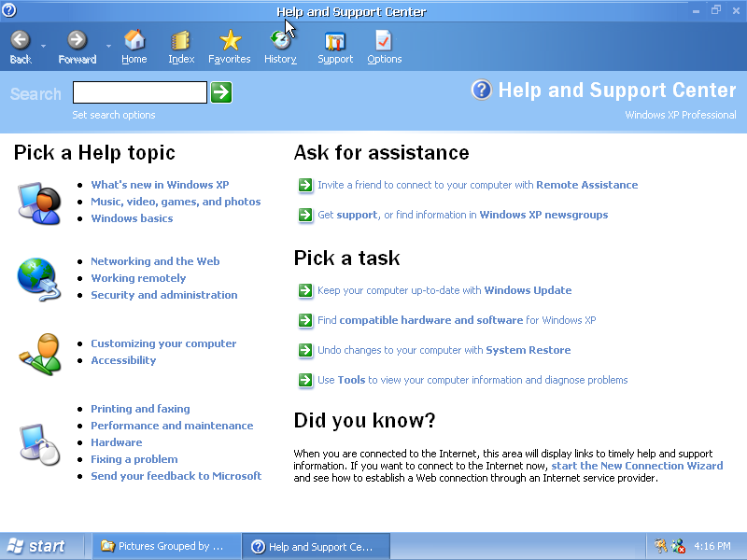Click green arrow beside compatible hardware

(305, 320)
